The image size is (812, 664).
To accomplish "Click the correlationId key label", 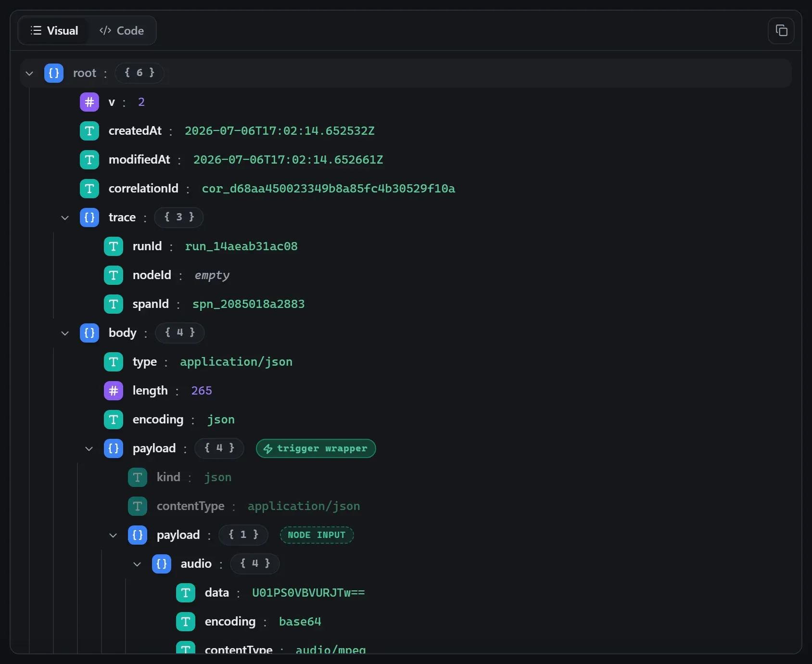I will [143, 189].
